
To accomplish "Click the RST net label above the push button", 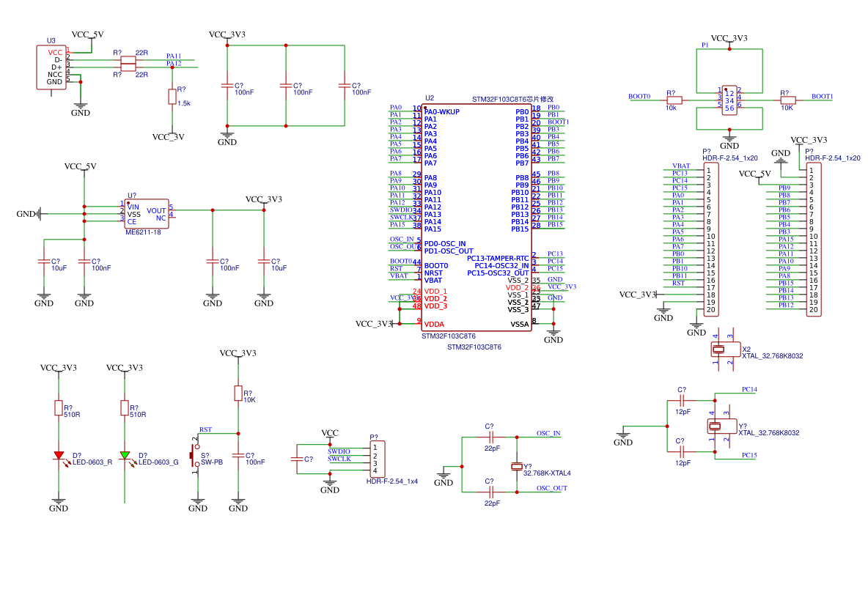I will [x=205, y=429].
